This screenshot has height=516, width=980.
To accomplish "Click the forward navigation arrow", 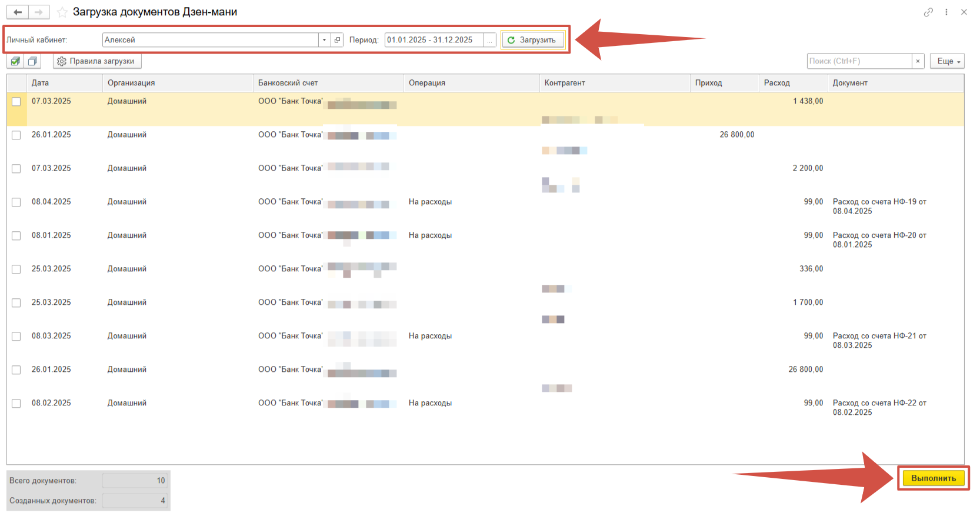I will (x=39, y=12).
